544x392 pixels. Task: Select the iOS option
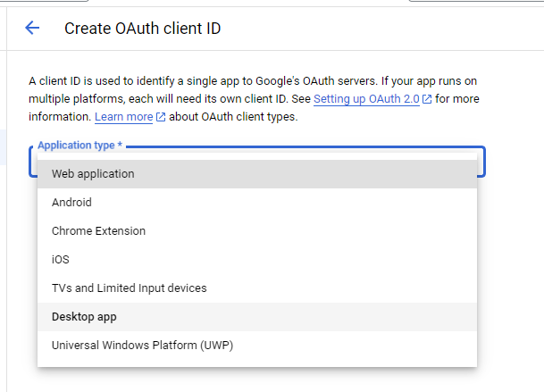pos(257,260)
